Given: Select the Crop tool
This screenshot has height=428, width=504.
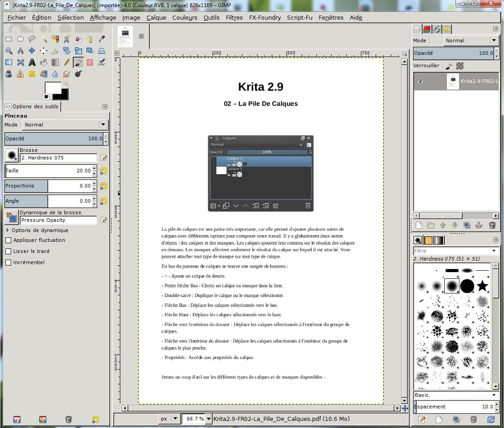Looking at the screenshot, I should point(55,51).
